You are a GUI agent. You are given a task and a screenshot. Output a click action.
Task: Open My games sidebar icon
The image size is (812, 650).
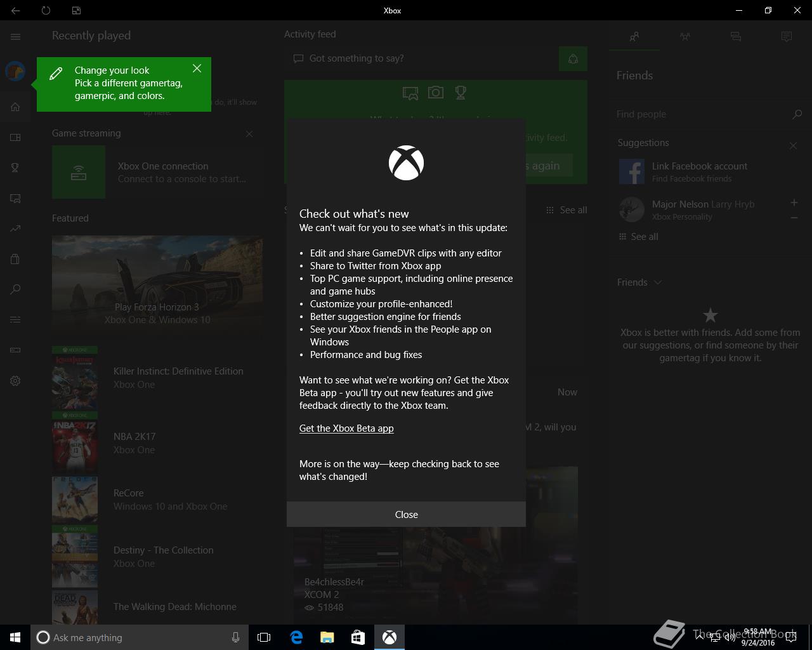point(15,137)
